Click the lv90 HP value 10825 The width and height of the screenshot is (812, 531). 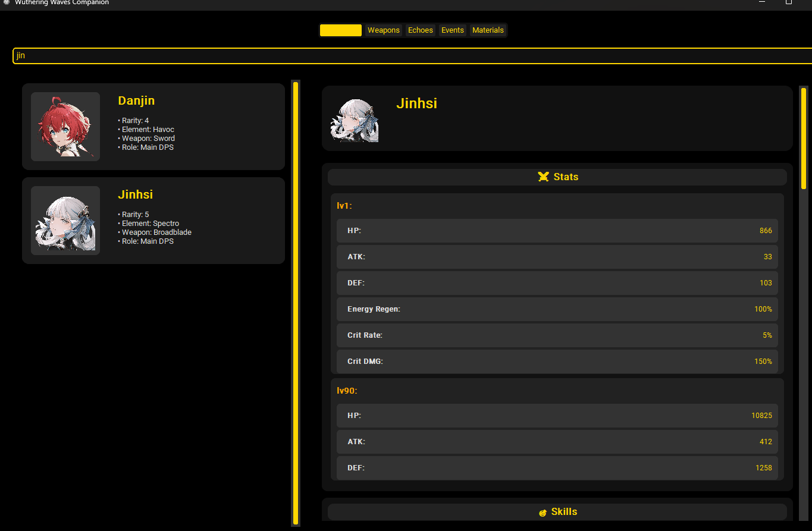(x=762, y=416)
